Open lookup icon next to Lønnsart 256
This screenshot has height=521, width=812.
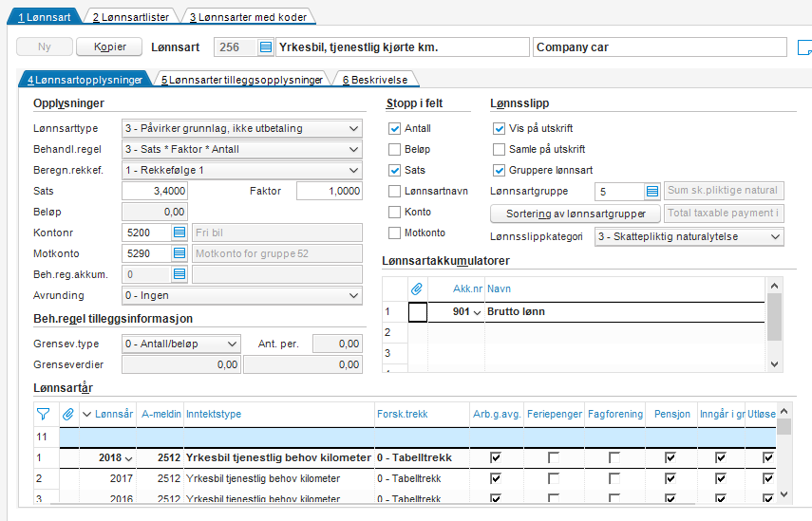pyautogui.click(x=266, y=47)
